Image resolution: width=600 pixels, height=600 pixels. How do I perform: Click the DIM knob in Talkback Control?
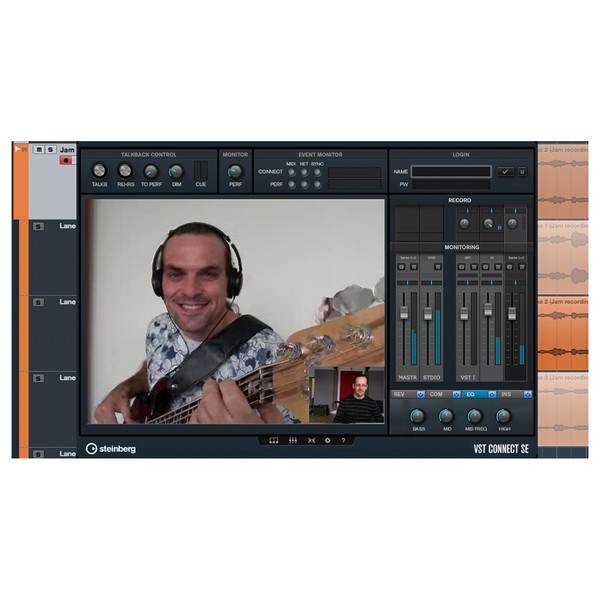click(x=176, y=171)
